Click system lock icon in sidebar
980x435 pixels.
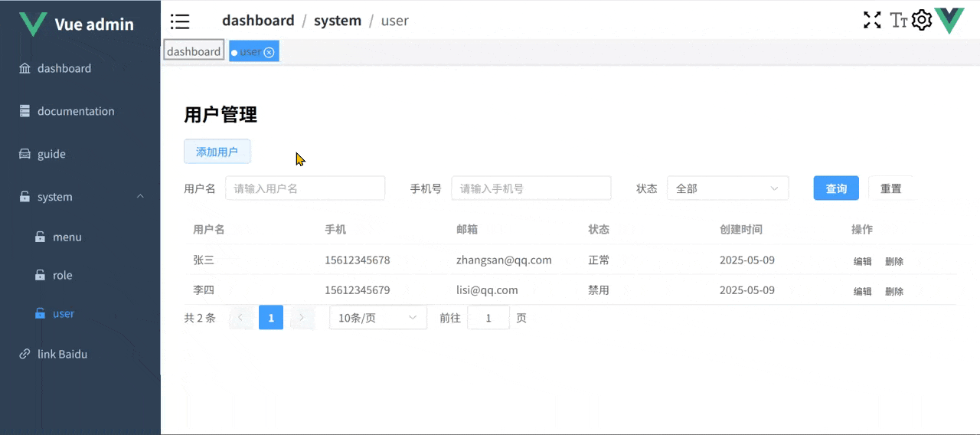point(24,197)
